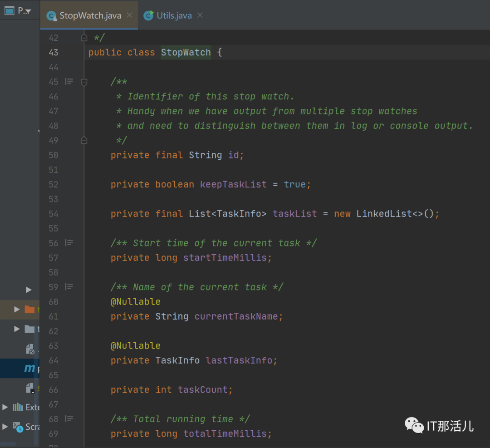Image resolution: width=490 pixels, height=448 pixels.
Task: Click line number 50 in the gutter
Action: coord(54,155)
